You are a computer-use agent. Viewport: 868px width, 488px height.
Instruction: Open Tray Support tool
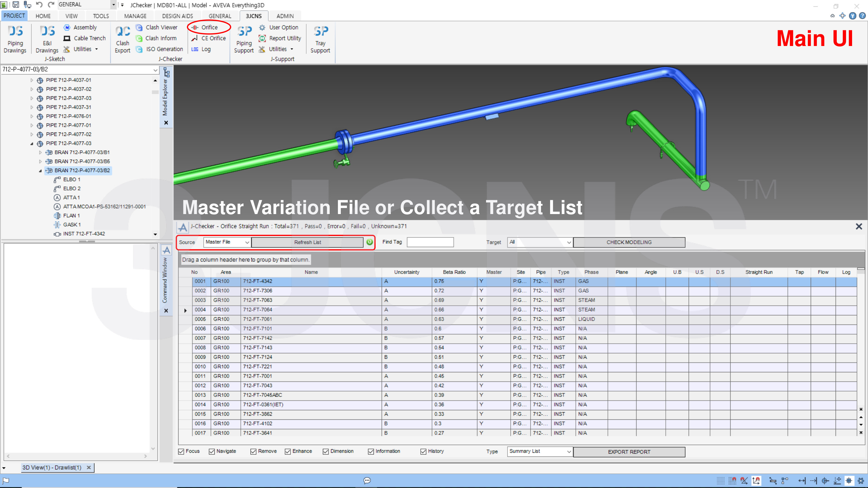click(320, 39)
